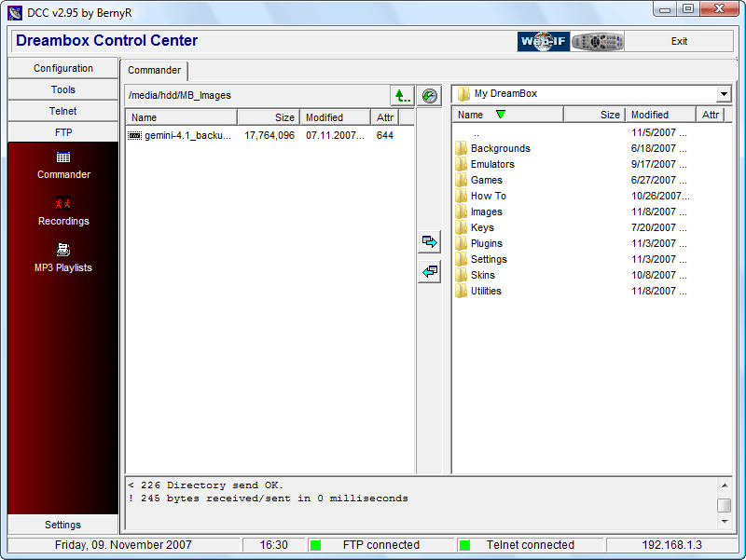
Task: Click '226 Directory send OK.' log line
Action: (206, 485)
